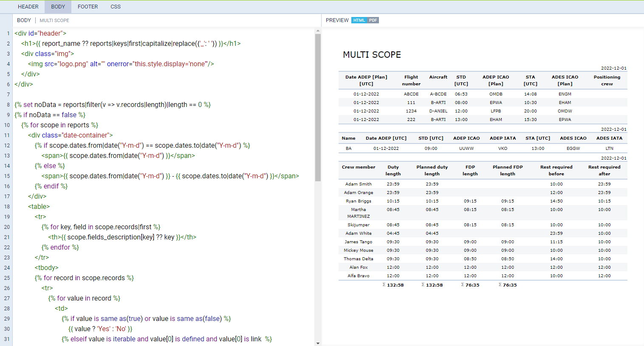The image size is (644, 346).
Task: Click the 'Positioning crew' column header
Action: coord(607,81)
